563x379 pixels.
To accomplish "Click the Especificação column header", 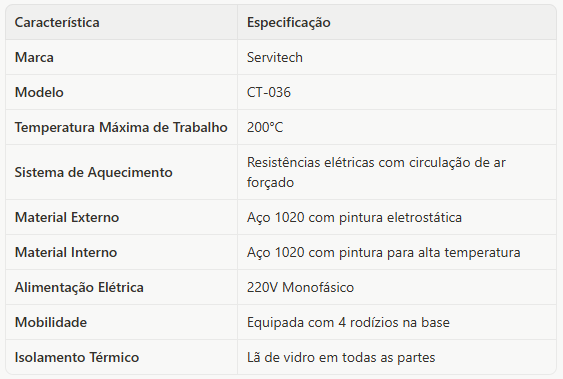I will [289, 23].
